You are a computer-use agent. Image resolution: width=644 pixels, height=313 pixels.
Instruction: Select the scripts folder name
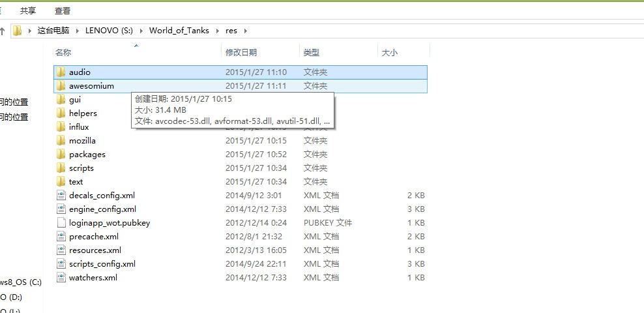[81, 168]
